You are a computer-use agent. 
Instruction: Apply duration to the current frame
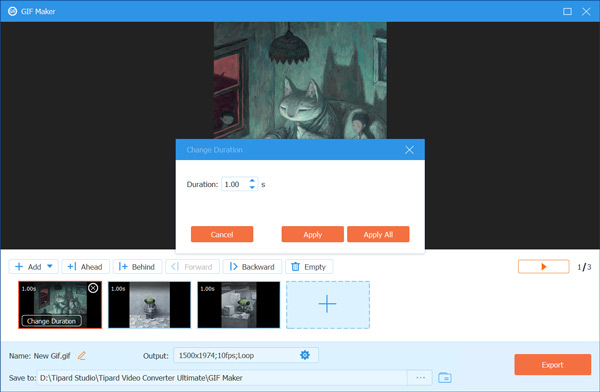click(x=313, y=234)
